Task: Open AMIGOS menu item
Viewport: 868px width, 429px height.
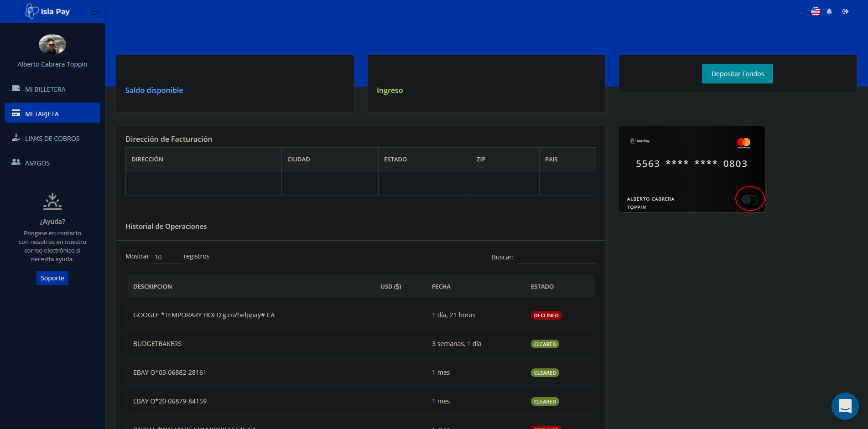Action: click(x=52, y=163)
